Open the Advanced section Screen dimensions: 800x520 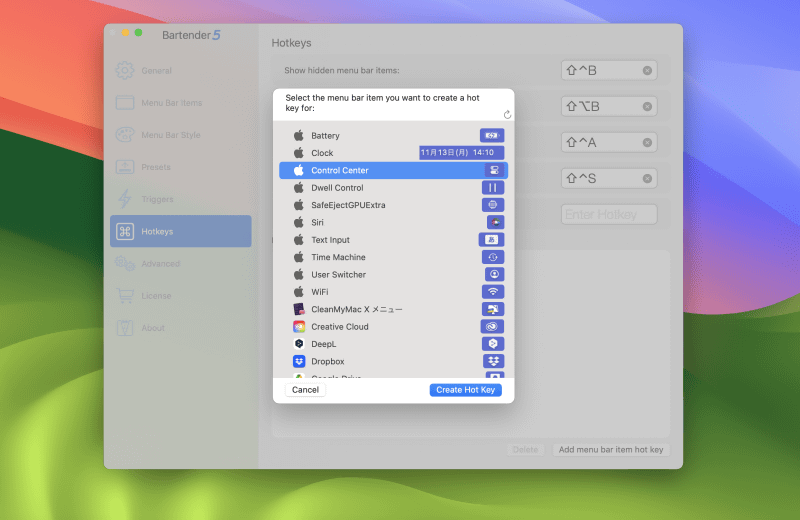pyautogui.click(x=181, y=263)
